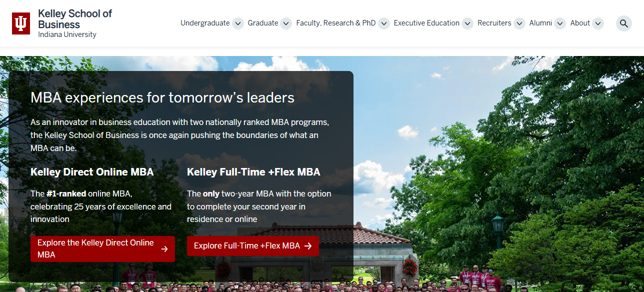
Task: Select the Executive Education menu item
Action: 426,23
